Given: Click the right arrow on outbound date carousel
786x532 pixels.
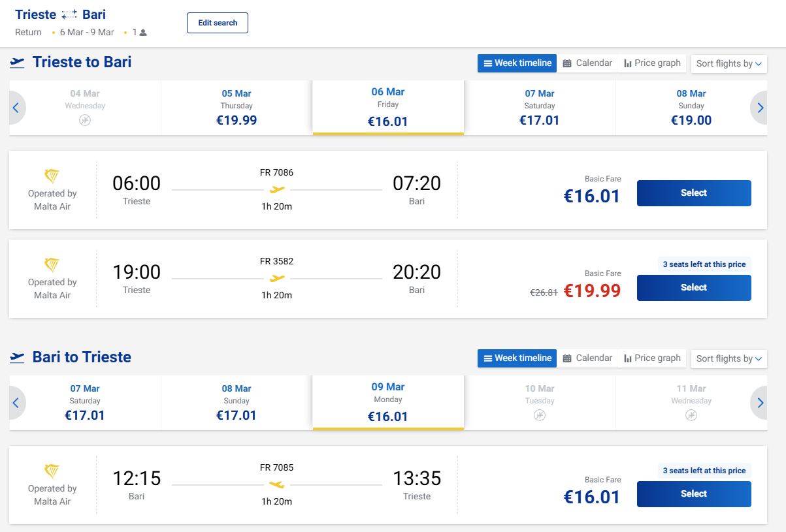Looking at the screenshot, I should coord(759,108).
